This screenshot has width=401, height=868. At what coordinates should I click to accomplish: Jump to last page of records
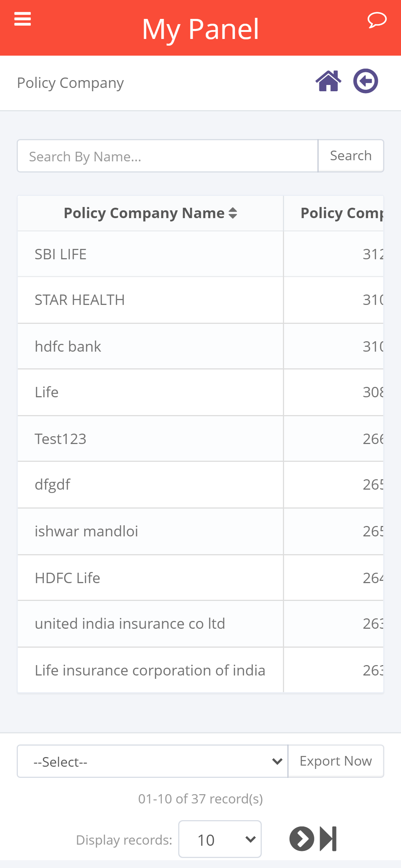(328, 839)
